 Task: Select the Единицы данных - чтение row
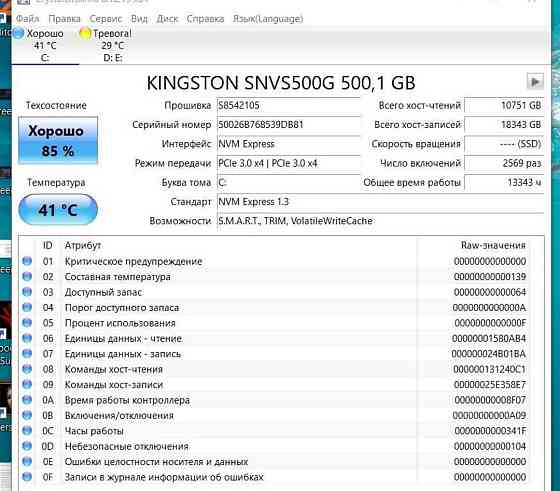[x=275, y=338]
